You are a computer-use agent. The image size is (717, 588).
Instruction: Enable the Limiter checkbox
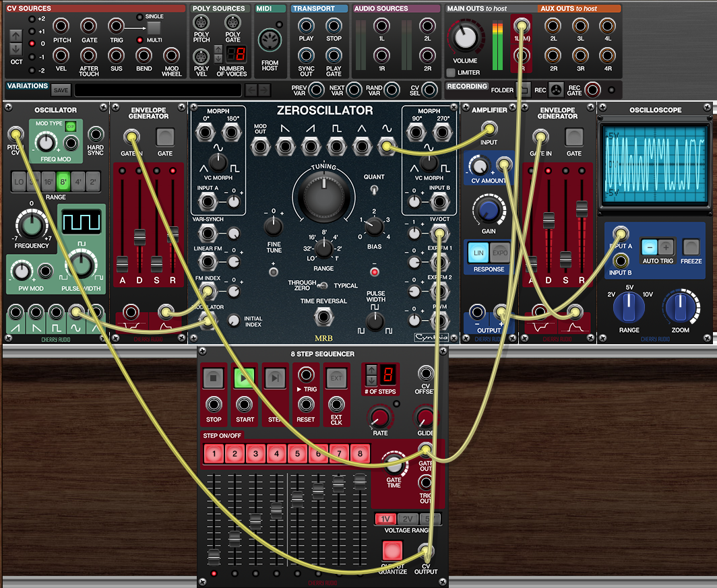pos(451,72)
